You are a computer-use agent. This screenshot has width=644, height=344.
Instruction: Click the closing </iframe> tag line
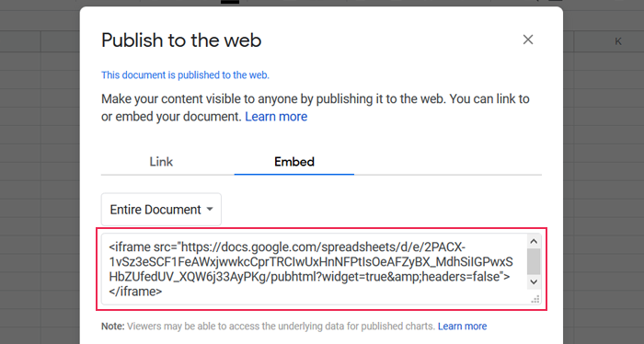click(135, 292)
